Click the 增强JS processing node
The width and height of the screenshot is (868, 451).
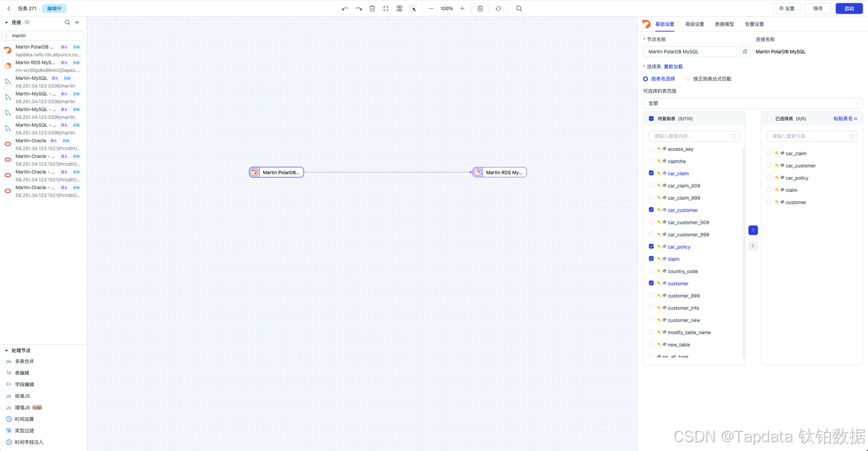tap(22, 408)
